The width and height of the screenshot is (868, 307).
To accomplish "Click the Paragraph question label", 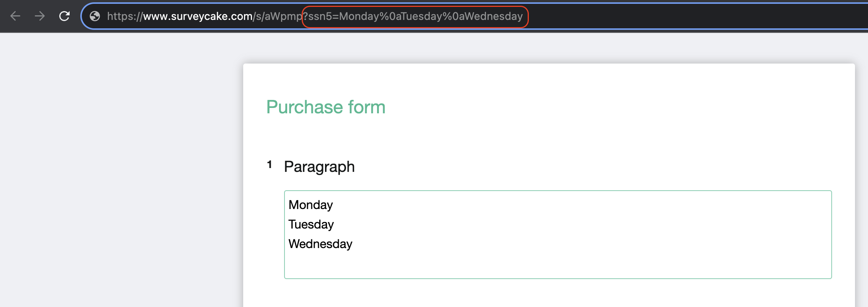I will coord(319,167).
